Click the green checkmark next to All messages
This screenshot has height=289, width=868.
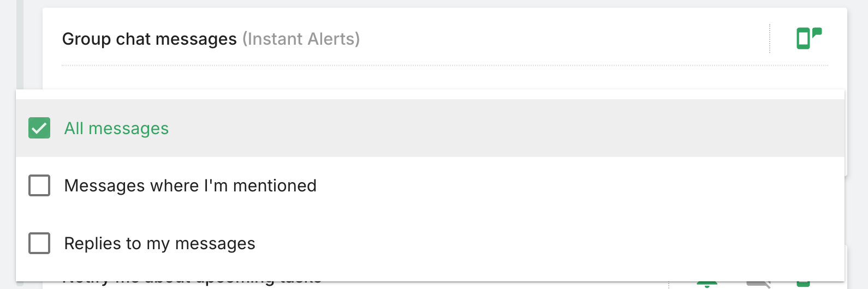tap(39, 128)
